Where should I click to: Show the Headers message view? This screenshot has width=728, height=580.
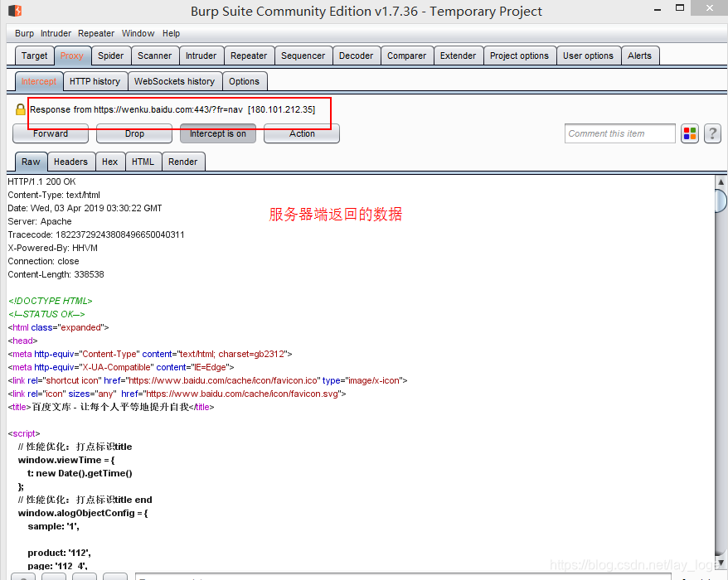[x=70, y=162]
